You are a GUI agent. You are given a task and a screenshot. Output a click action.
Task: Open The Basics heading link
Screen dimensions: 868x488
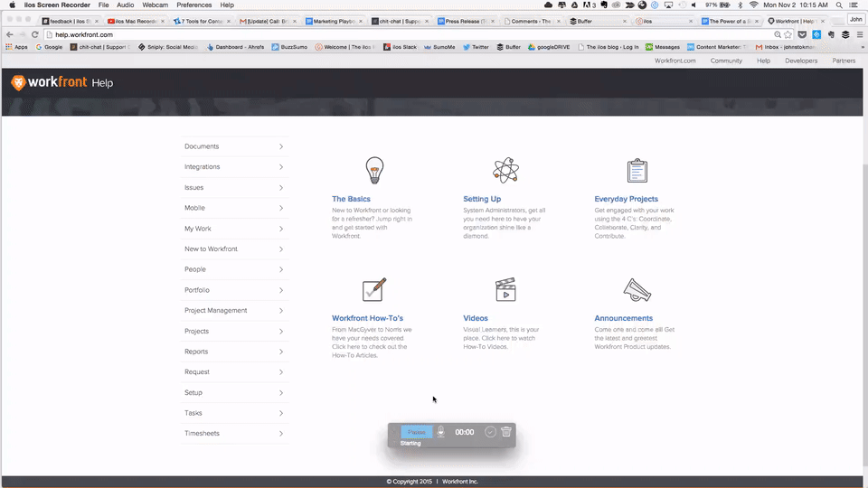pos(351,199)
